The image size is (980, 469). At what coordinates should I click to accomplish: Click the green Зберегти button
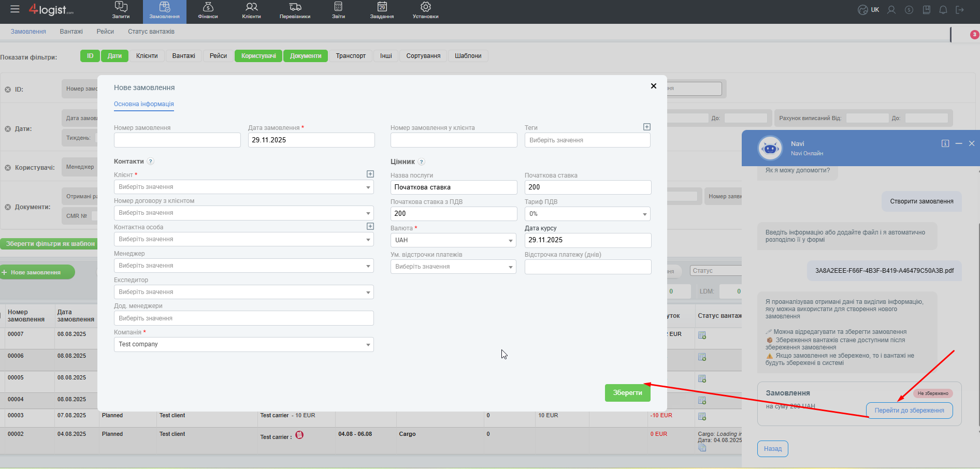click(x=627, y=393)
